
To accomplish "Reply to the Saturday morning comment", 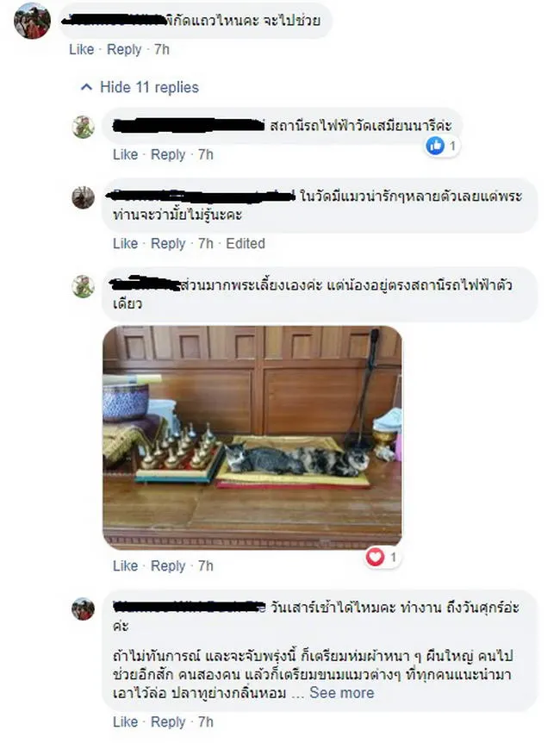I will pyautogui.click(x=168, y=722).
